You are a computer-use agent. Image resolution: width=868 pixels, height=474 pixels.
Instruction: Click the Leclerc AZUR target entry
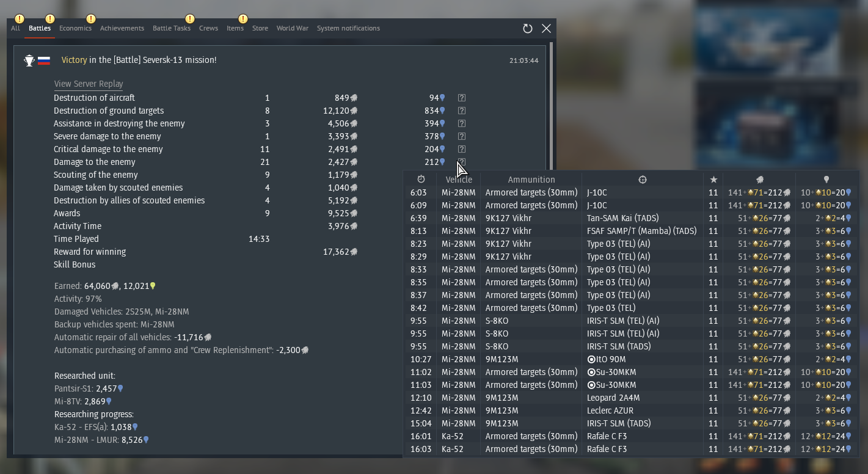coord(610,410)
